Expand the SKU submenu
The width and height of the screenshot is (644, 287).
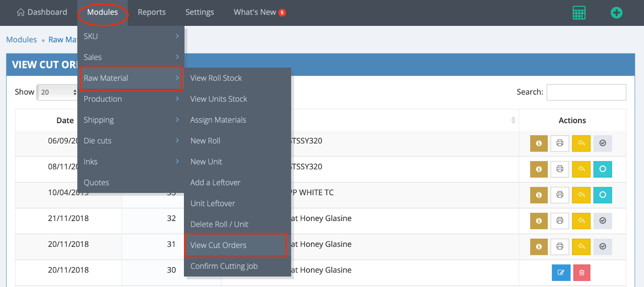[x=131, y=36]
